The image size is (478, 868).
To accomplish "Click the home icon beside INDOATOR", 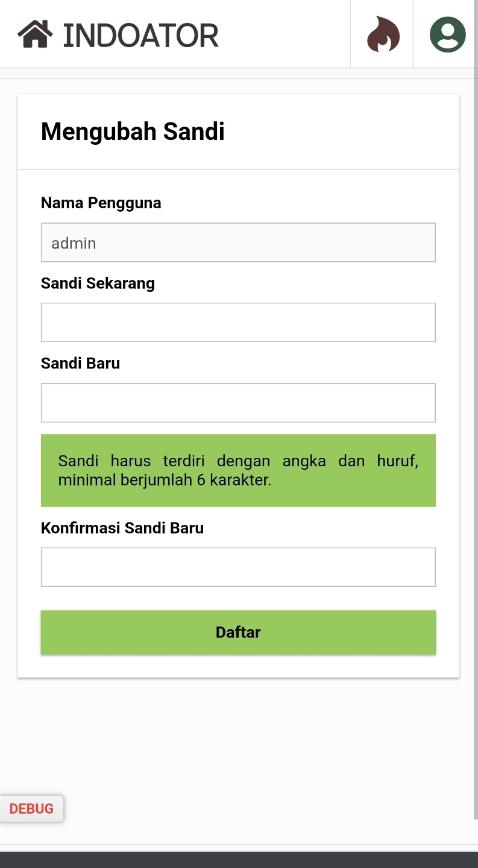I will (x=35, y=34).
